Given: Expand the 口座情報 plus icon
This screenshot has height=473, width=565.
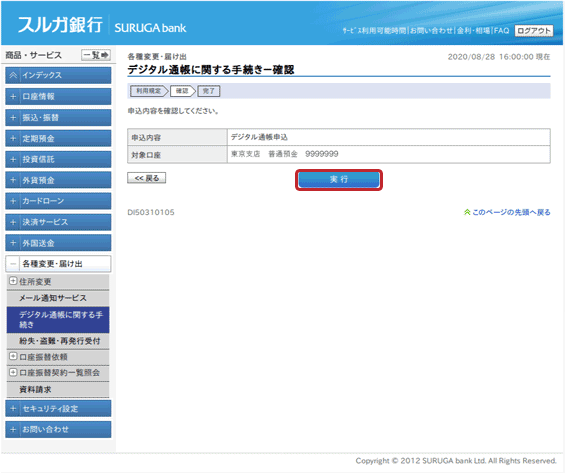Looking at the screenshot, I should 13,97.
